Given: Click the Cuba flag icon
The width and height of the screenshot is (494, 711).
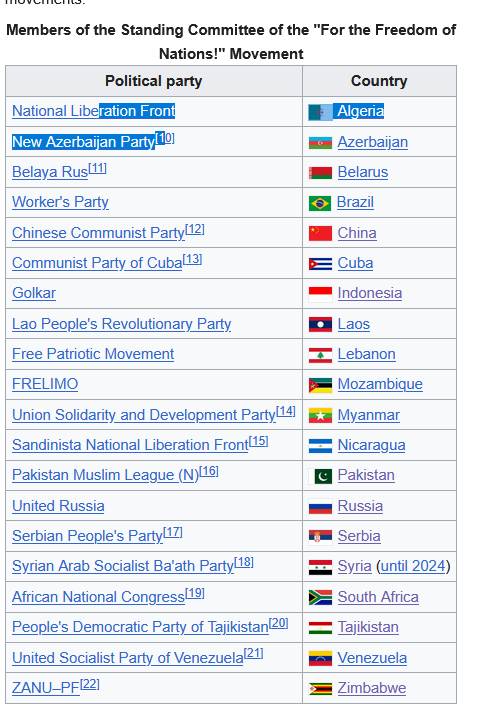Looking at the screenshot, I should point(320,264).
